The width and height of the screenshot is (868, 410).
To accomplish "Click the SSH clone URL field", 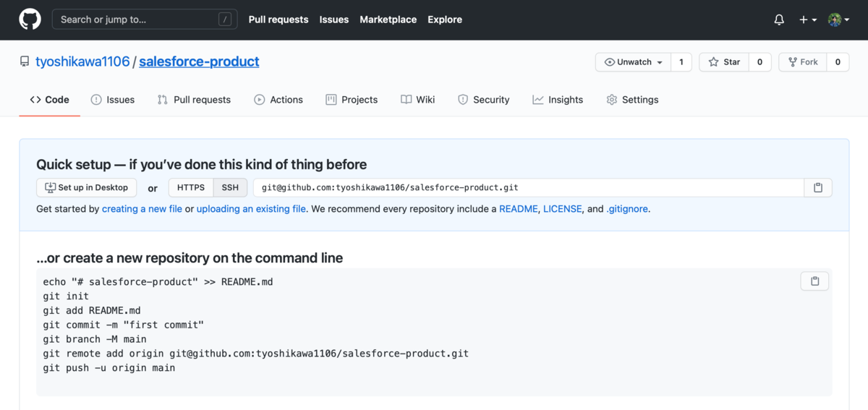I will tap(529, 187).
